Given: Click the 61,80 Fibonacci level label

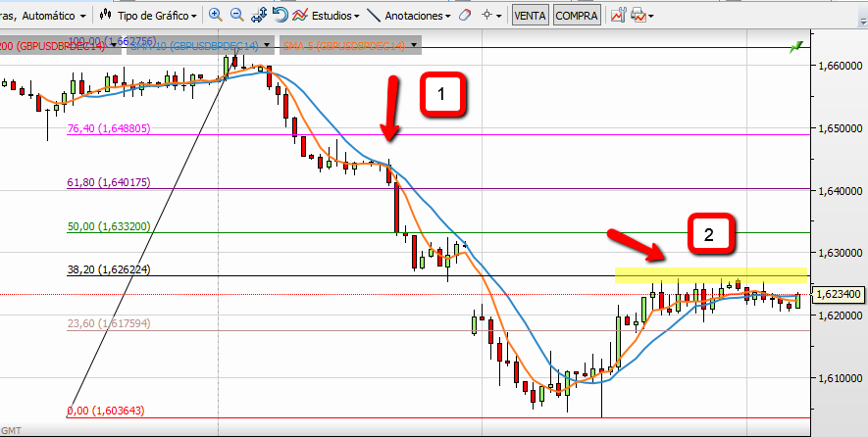Looking at the screenshot, I should coord(108,182).
